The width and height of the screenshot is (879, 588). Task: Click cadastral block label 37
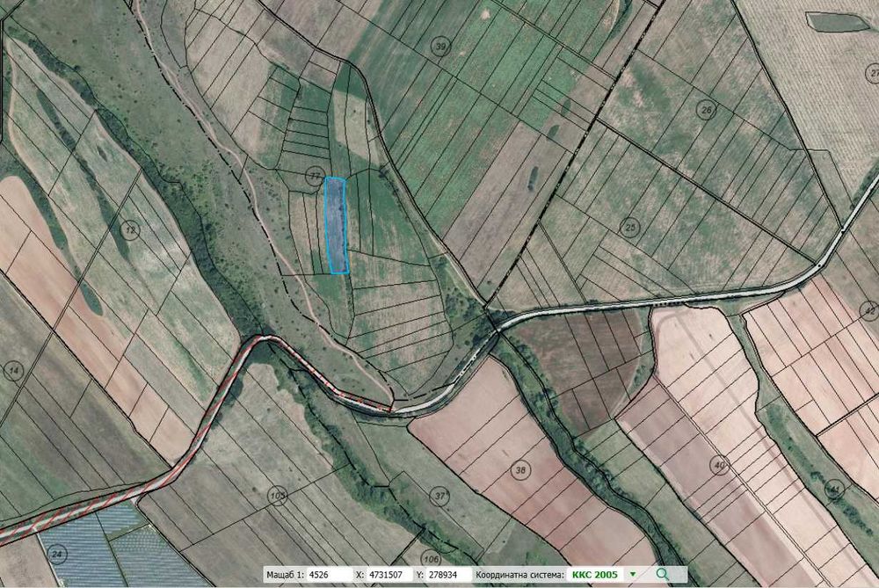tap(440, 496)
